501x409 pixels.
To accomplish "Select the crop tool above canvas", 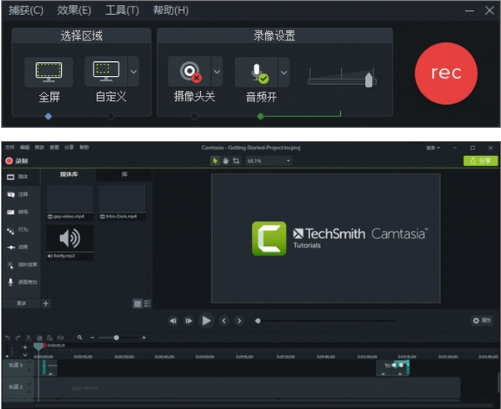I will (x=236, y=161).
